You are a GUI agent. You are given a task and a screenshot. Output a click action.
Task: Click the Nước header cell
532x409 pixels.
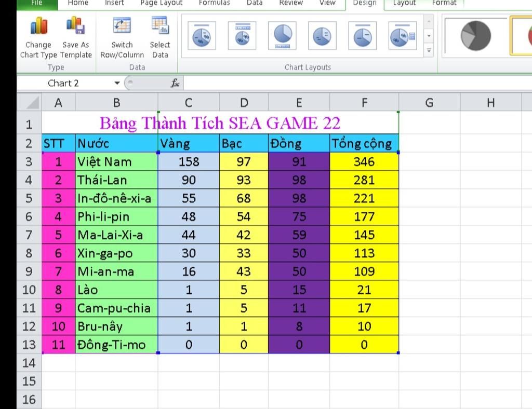pos(116,143)
